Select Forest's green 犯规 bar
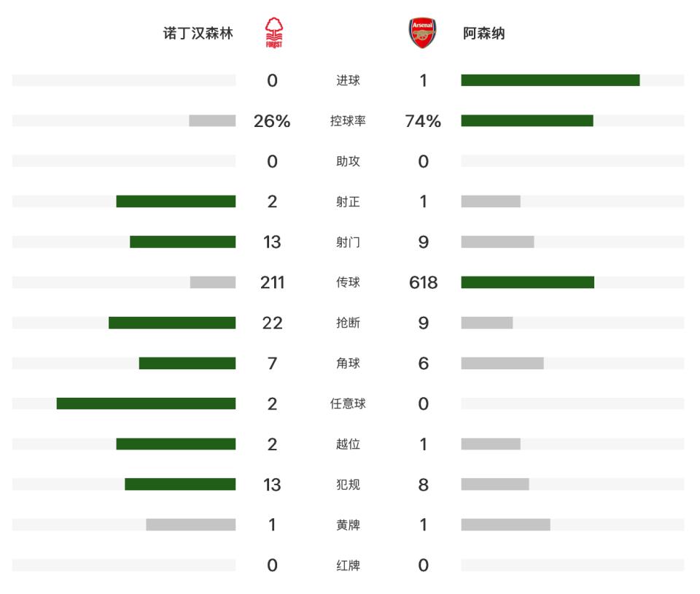Image resolution: width=700 pixels, height=594 pixels. pyautogui.click(x=180, y=484)
